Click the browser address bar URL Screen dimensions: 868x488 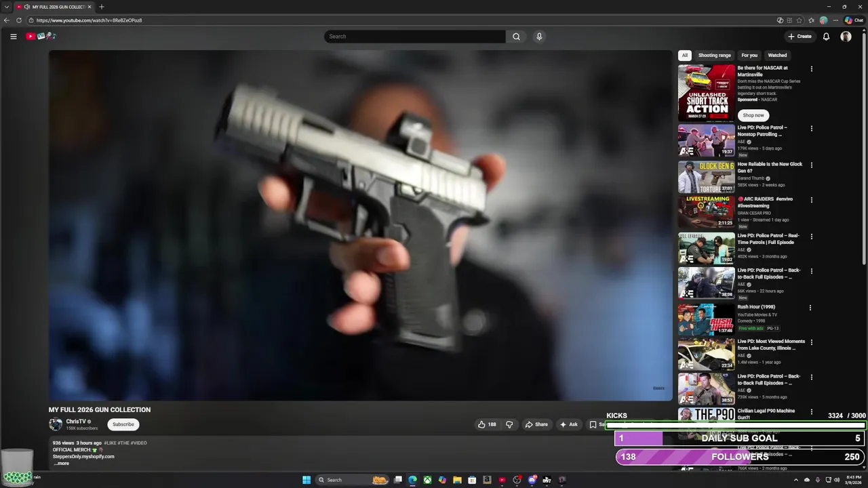90,20
